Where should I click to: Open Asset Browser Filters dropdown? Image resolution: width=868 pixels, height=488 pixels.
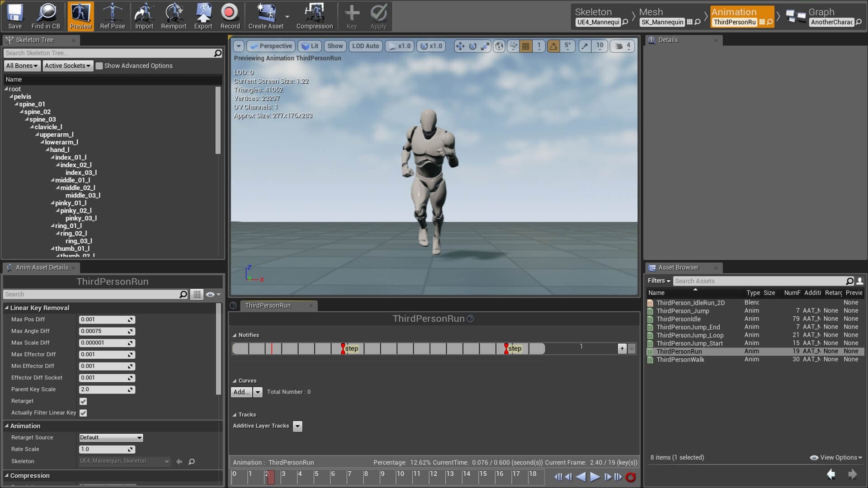coord(659,281)
